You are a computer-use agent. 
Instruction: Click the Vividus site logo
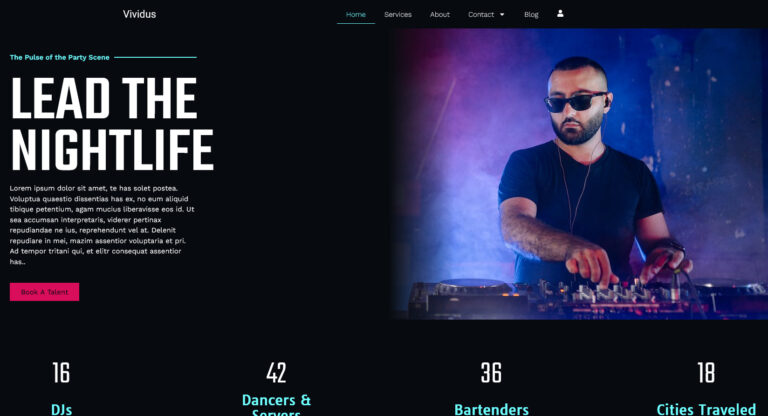click(139, 14)
